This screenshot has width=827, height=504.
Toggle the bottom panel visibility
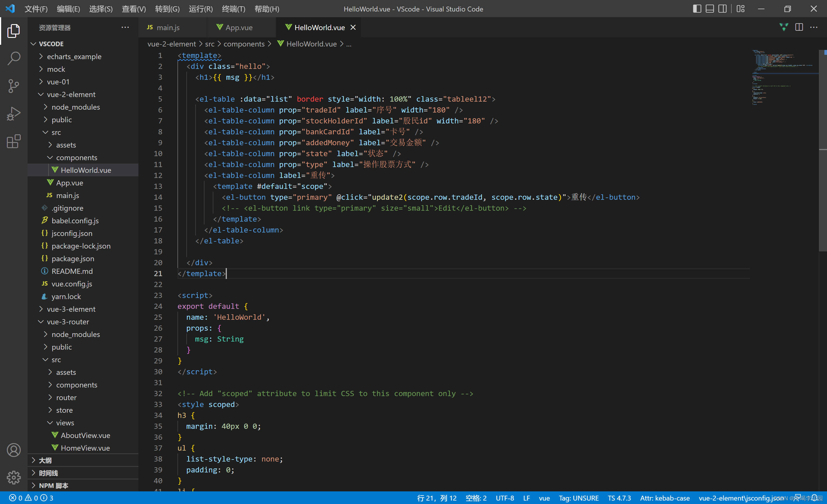click(710, 9)
